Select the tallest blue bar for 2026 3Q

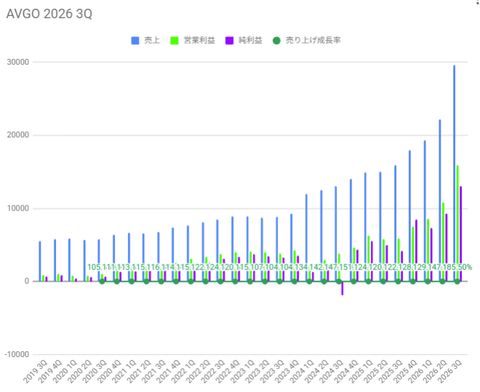[x=454, y=173]
